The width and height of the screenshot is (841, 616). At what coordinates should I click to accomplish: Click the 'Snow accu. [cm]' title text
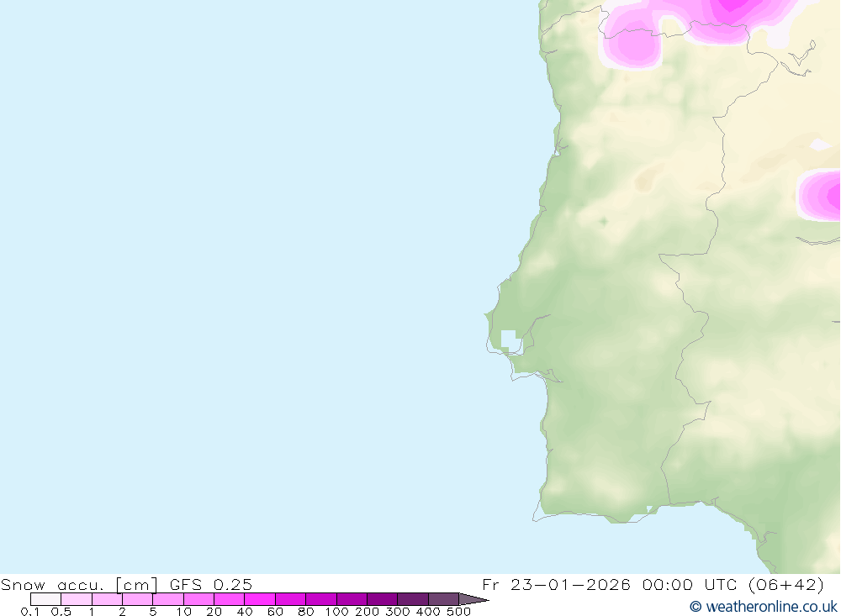[x=79, y=584]
